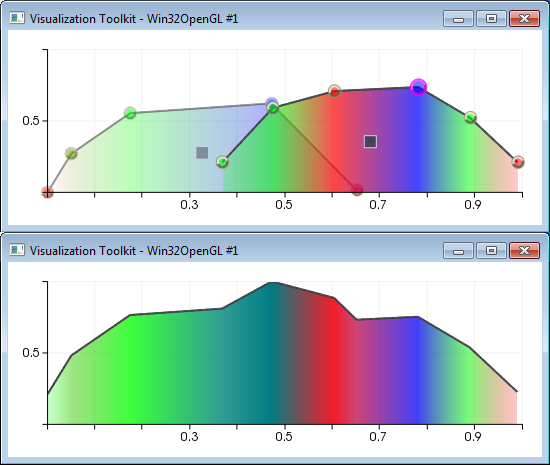
Task: Click the lower window's title bar app icon
Action: [17, 250]
